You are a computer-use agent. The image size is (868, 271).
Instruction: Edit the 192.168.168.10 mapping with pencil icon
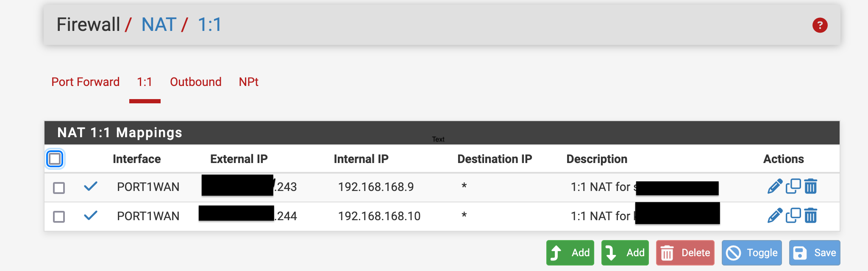(x=775, y=216)
